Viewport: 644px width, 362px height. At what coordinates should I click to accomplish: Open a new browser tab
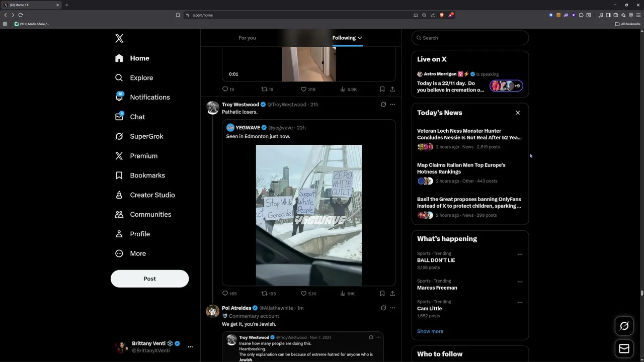(x=66, y=5)
